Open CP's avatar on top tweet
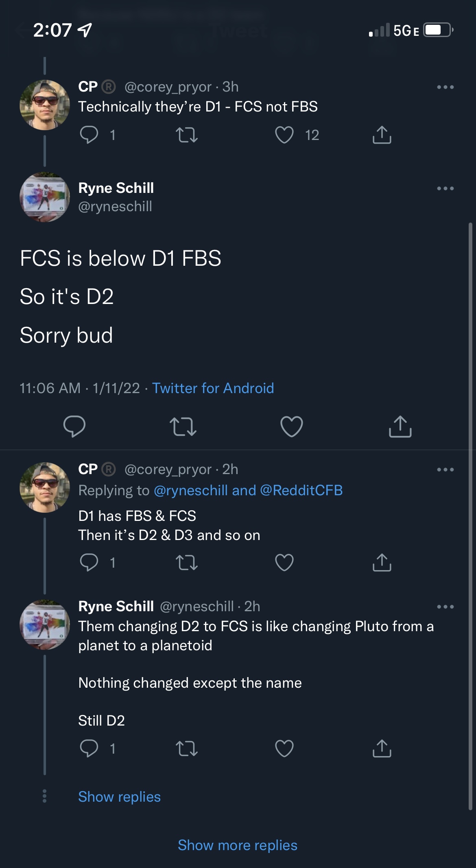This screenshot has height=868, width=476. point(45,105)
